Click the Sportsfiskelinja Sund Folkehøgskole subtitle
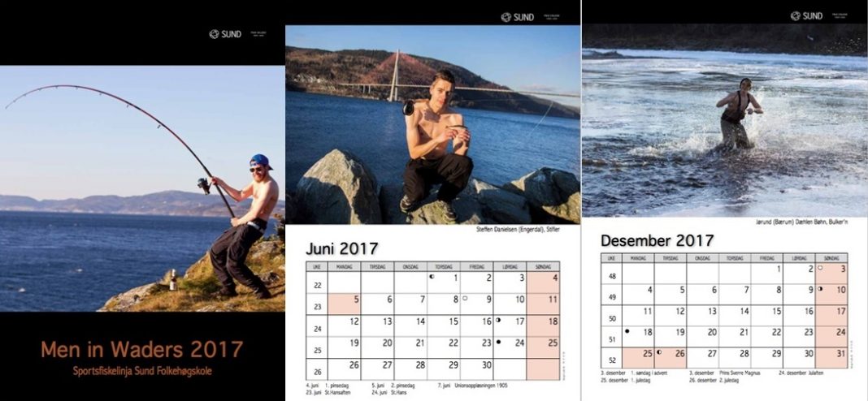The image size is (868, 401). (x=142, y=371)
